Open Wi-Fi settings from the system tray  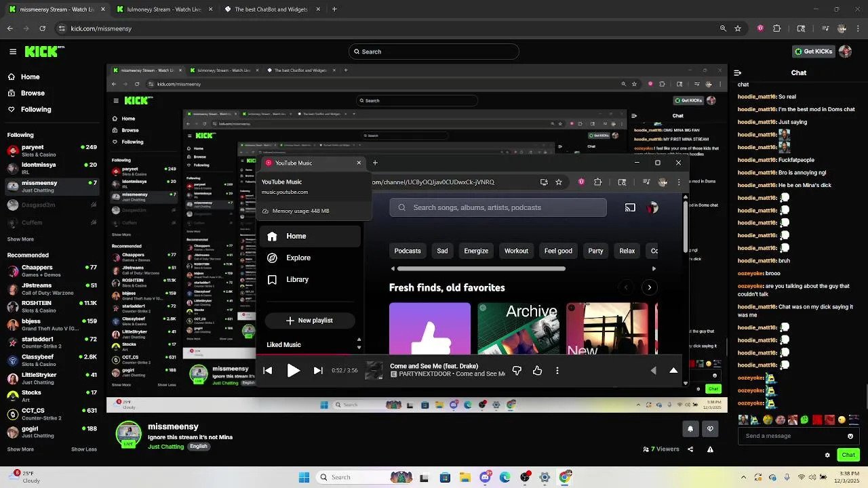(x=802, y=477)
